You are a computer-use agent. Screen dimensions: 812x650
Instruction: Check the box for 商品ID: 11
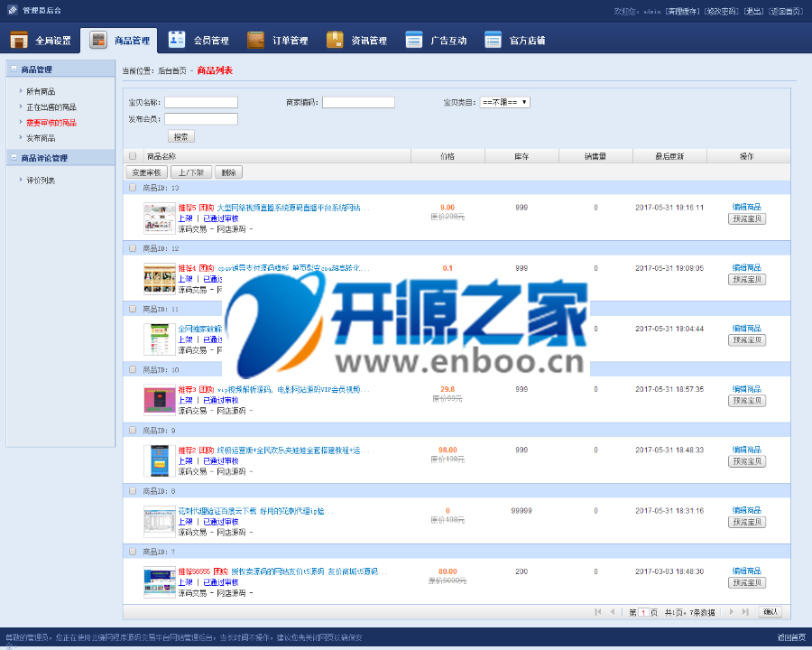click(x=134, y=309)
